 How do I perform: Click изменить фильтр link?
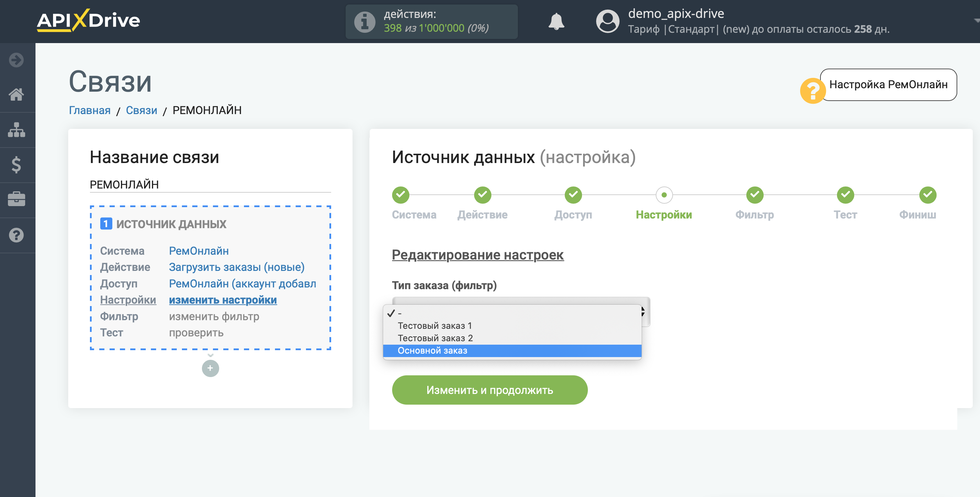(214, 316)
